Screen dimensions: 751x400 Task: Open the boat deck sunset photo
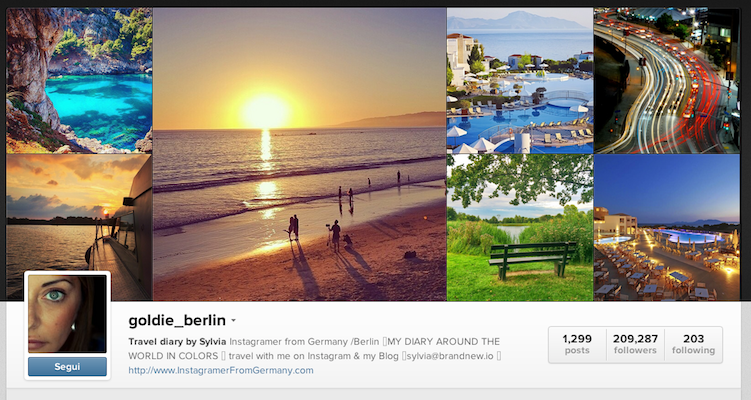pos(80,228)
